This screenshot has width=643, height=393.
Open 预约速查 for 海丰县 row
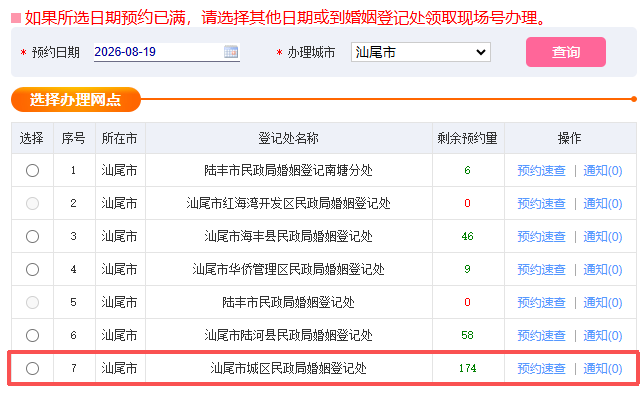click(541, 236)
